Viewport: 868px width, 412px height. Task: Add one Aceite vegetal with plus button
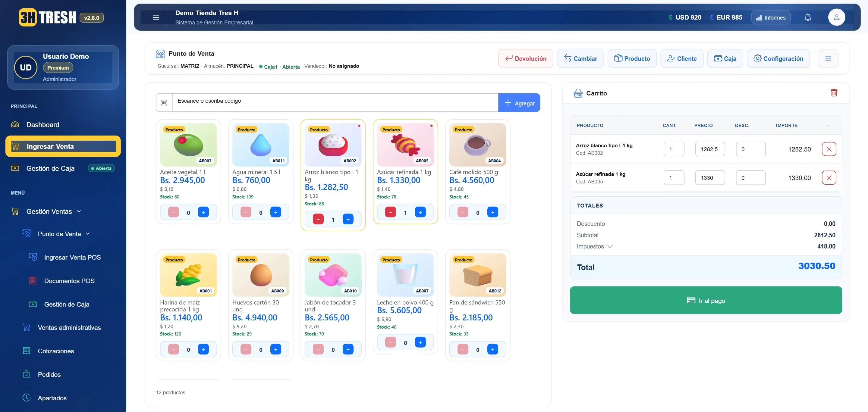coord(203,212)
